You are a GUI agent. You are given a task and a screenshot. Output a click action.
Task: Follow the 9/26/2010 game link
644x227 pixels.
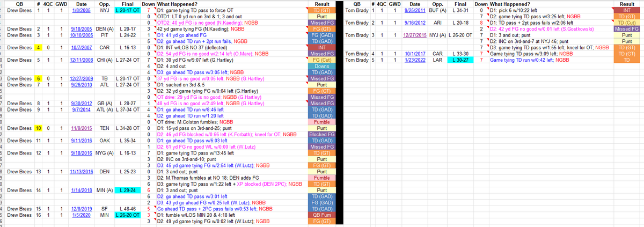pyautogui.click(x=80, y=84)
